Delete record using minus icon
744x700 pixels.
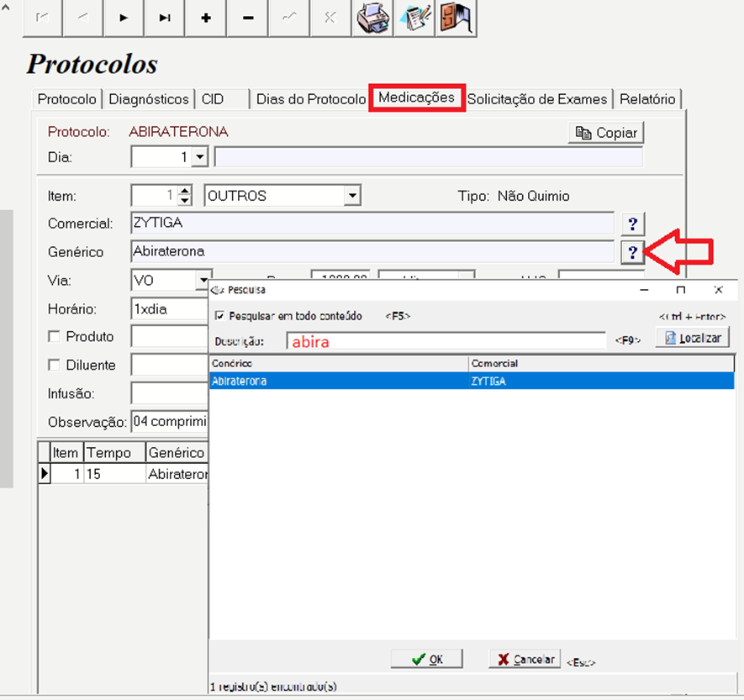pos(247,18)
